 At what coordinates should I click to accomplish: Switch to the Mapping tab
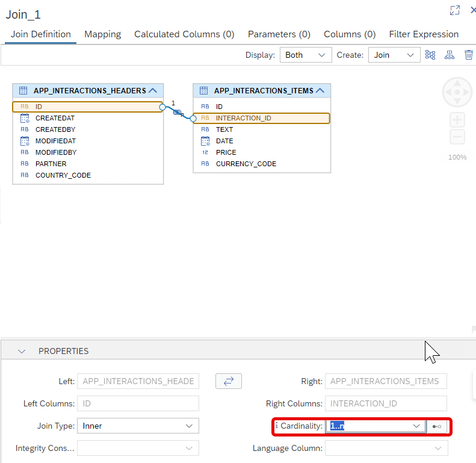(103, 34)
